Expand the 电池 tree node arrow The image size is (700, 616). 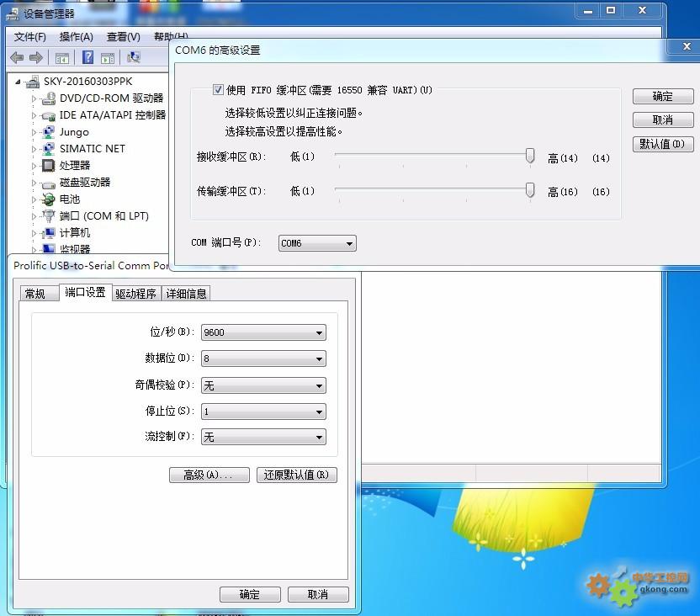click(x=34, y=199)
